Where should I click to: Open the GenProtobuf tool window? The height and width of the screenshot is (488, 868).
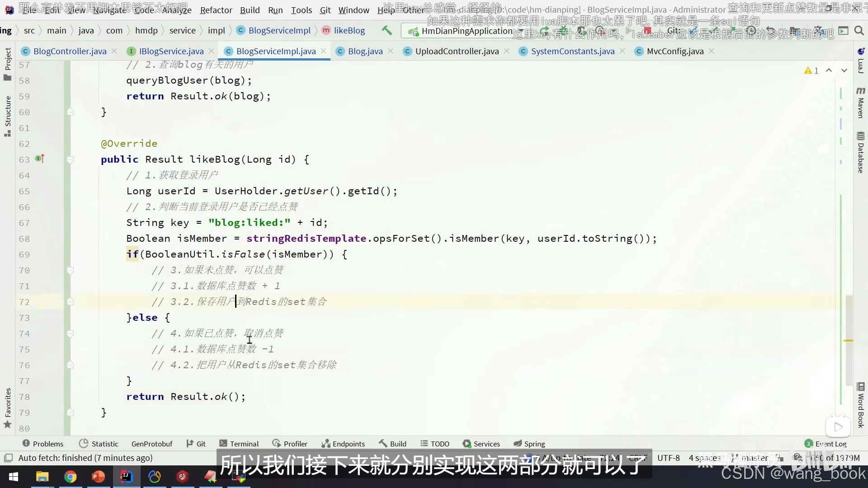(x=152, y=444)
